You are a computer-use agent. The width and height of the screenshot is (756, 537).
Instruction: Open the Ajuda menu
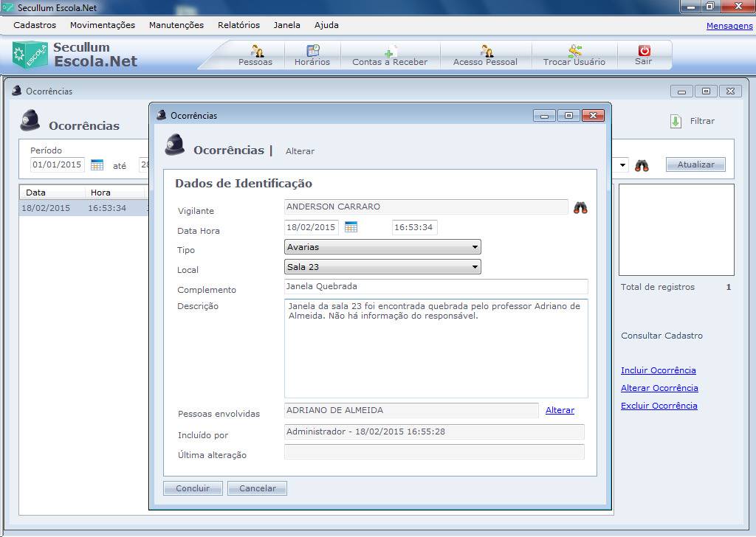coord(326,25)
